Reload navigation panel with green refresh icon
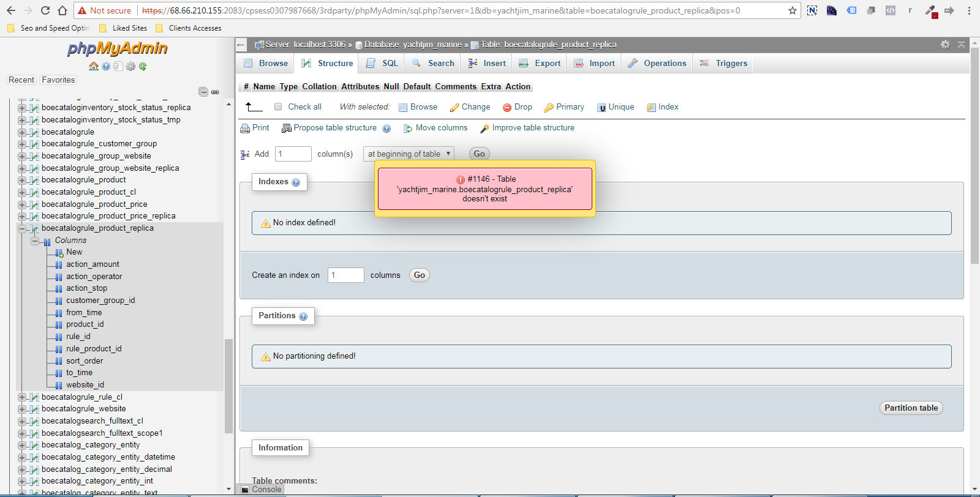Image resolution: width=980 pixels, height=497 pixels. click(x=143, y=66)
